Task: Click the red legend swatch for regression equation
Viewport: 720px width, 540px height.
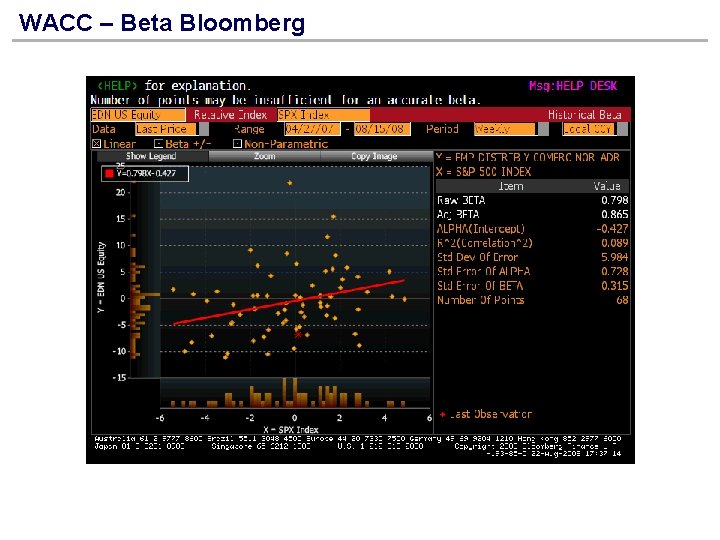Action: tap(109, 174)
